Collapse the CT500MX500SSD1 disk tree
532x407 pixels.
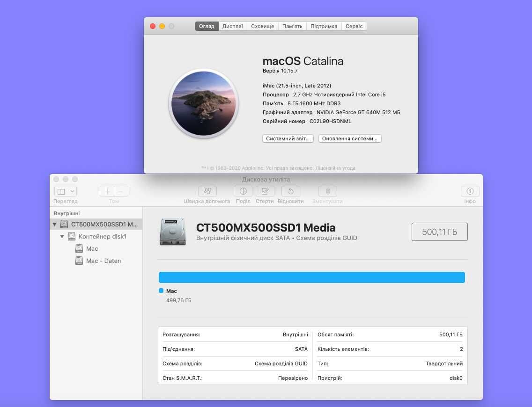pos(55,225)
